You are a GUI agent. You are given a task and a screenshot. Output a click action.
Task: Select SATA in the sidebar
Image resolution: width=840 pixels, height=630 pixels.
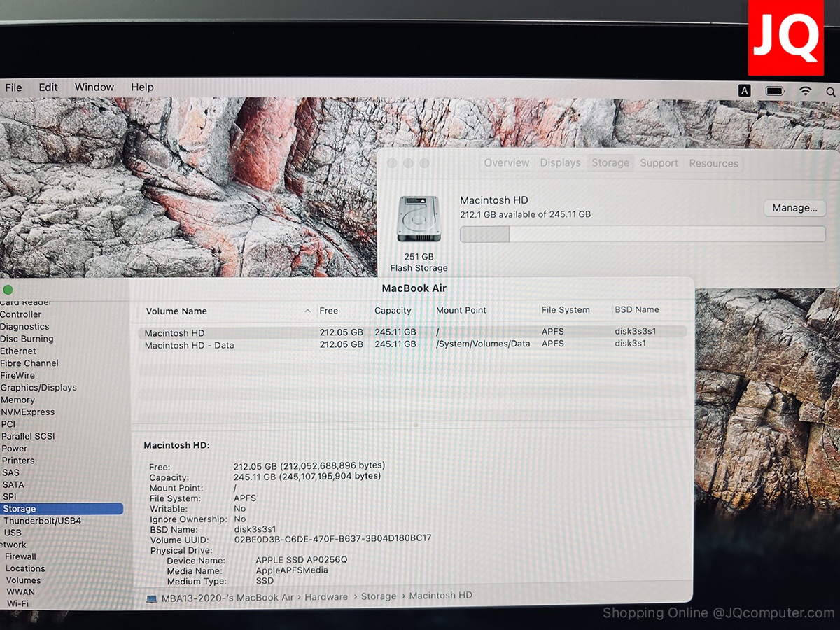13,484
